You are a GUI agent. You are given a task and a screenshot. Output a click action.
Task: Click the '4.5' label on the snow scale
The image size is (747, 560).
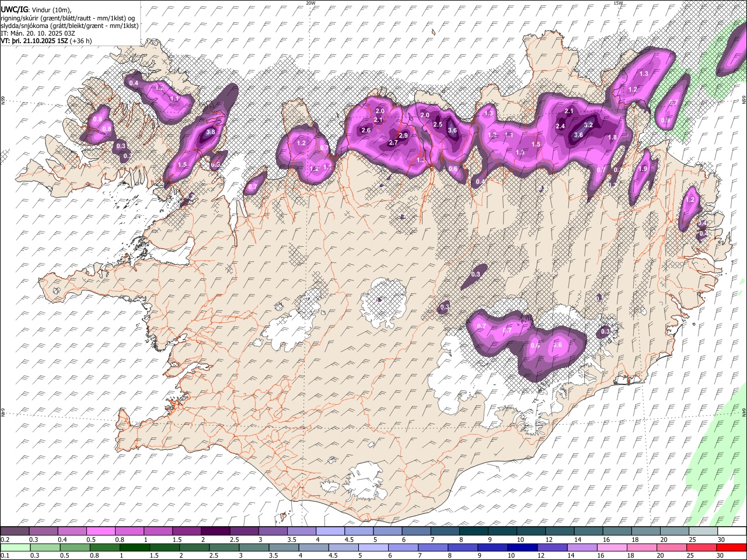(349, 540)
